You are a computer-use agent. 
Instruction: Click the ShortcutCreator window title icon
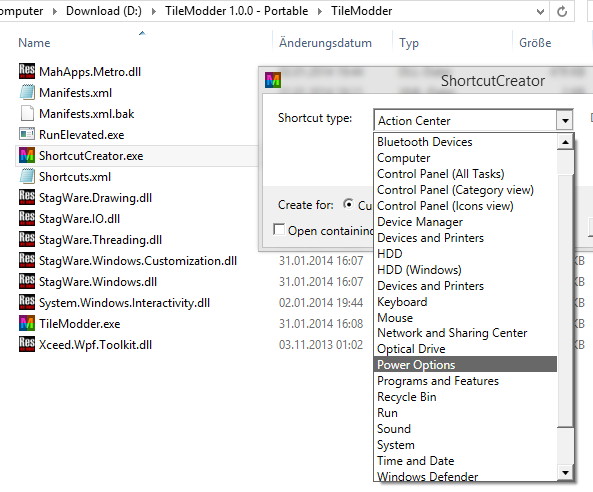(273, 80)
